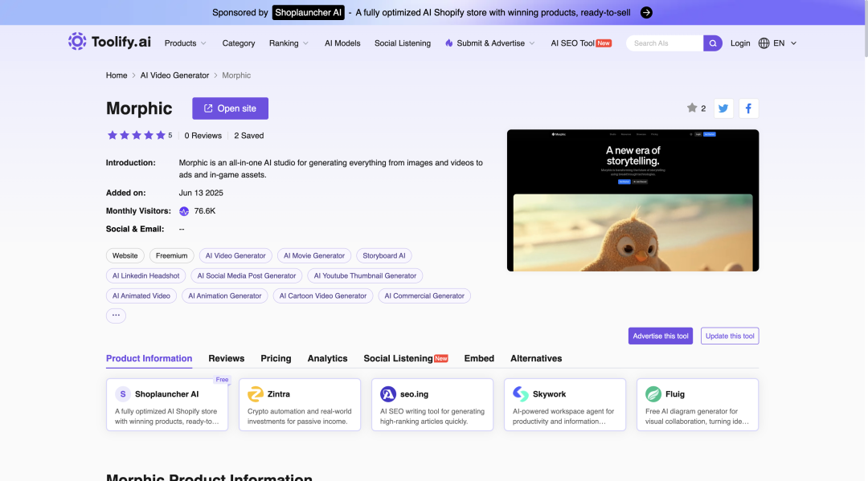Screen dimensions: 868x481
Task: Click the seo.ing logo icon
Action: [388, 394]
